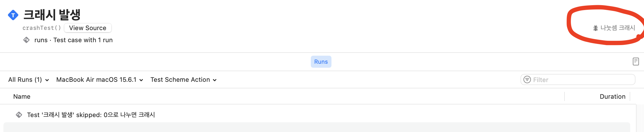The height and width of the screenshot is (132, 644).
Task: Click the gray diamond icon beside 'runs'
Action: coord(26,40)
